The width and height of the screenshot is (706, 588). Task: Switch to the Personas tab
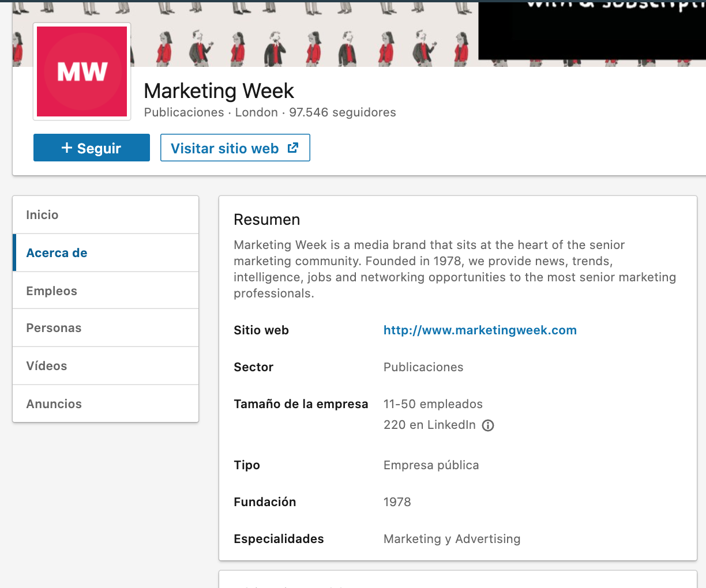coord(106,328)
